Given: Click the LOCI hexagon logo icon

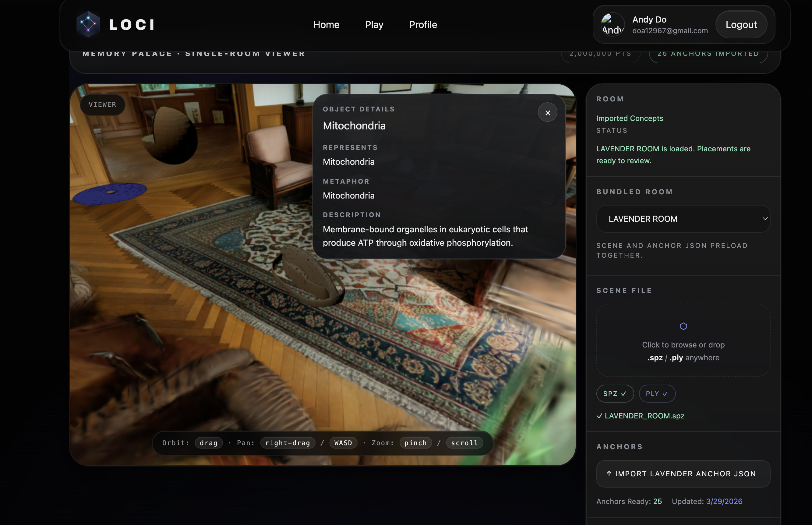Looking at the screenshot, I should click(88, 24).
